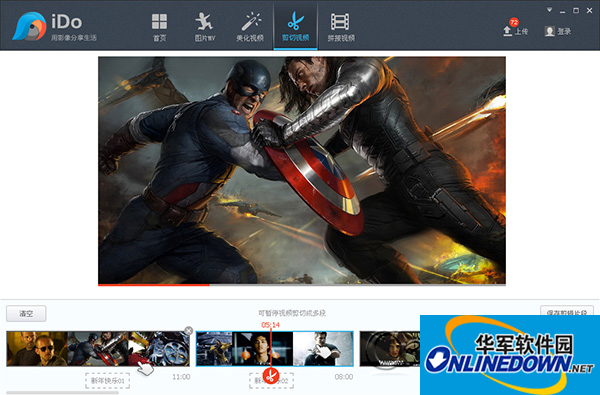The image size is (600, 395).
Task: Click the hint text 可暂停视频剪切成多段
Action: (x=292, y=313)
